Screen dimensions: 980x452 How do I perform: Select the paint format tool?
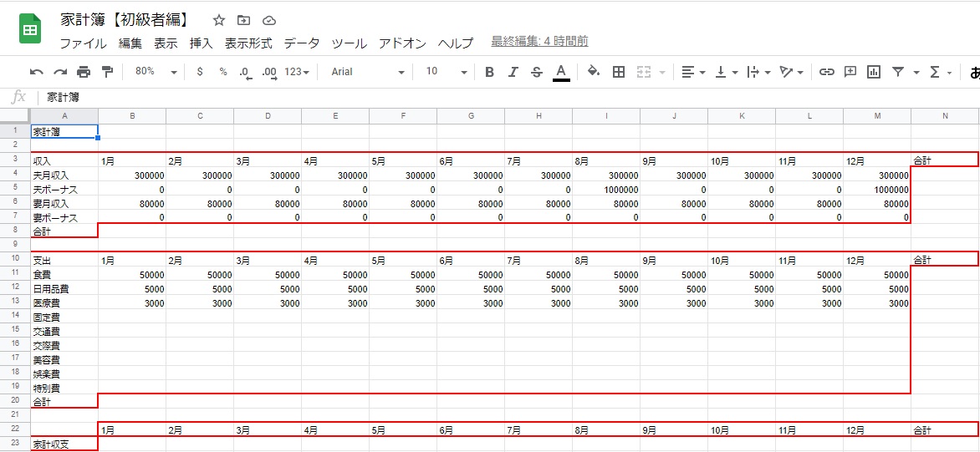click(107, 72)
